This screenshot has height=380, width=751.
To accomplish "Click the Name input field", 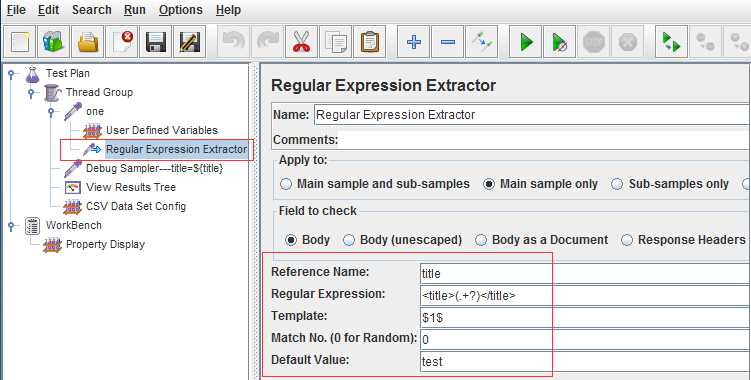I will [533, 115].
